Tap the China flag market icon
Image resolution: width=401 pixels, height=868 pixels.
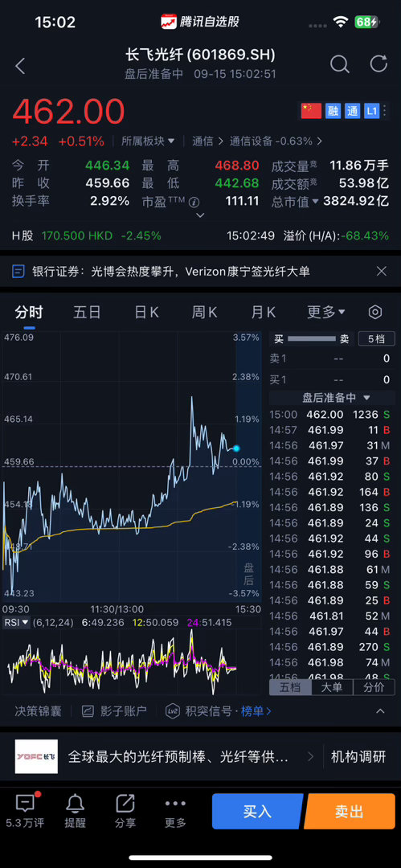click(311, 111)
